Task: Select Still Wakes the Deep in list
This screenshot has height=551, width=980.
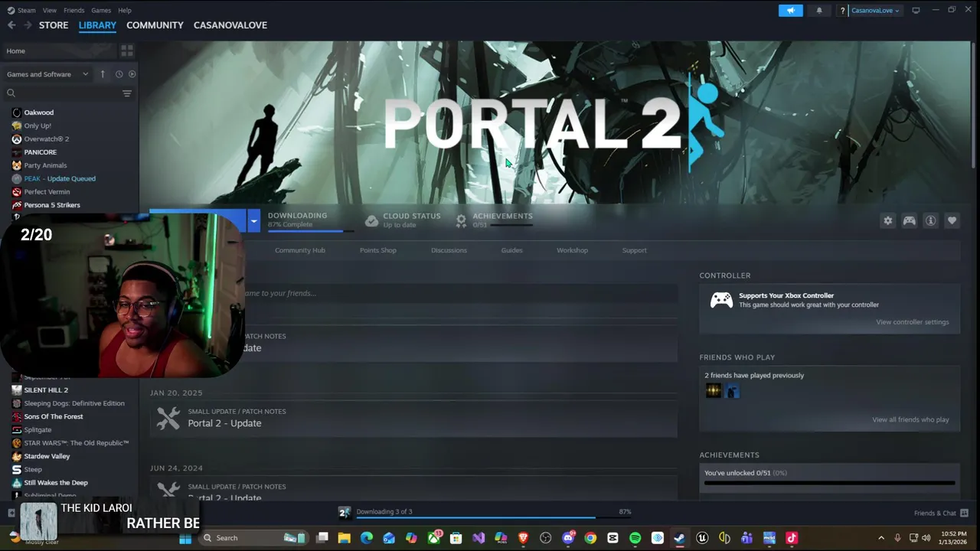Action: click(56, 483)
